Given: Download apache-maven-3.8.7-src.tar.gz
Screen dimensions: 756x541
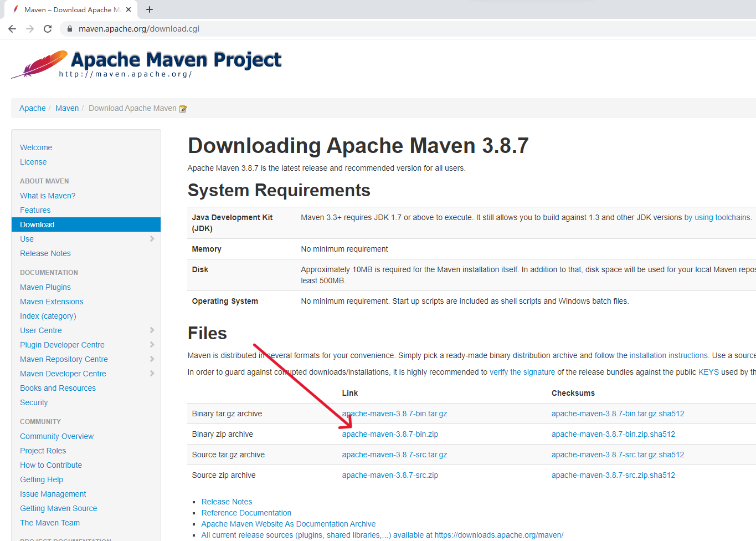Looking at the screenshot, I should click(394, 455).
